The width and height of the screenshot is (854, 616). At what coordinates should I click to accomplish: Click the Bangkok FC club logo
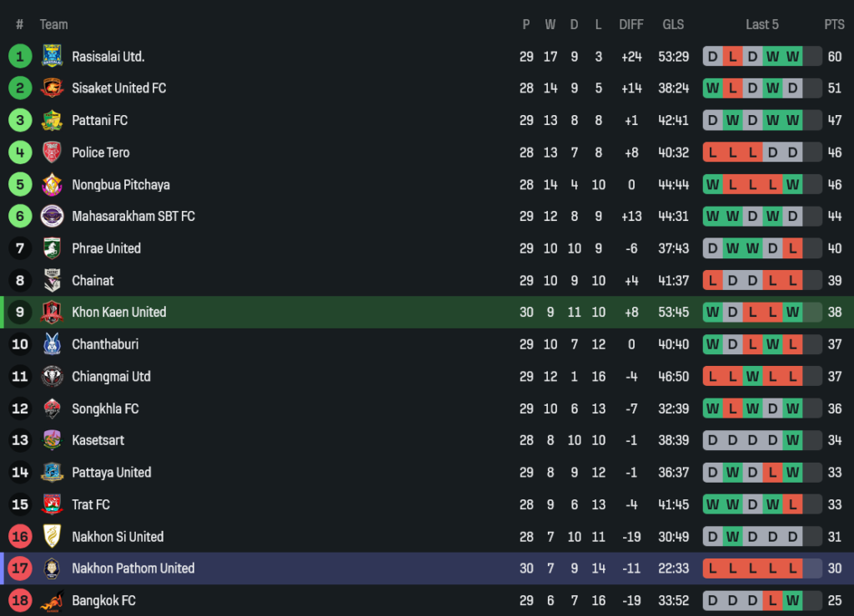pyautogui.click(x=52, y=600)
